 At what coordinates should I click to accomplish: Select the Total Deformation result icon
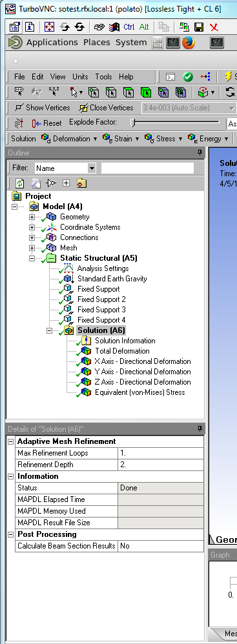tap(87, 351)
